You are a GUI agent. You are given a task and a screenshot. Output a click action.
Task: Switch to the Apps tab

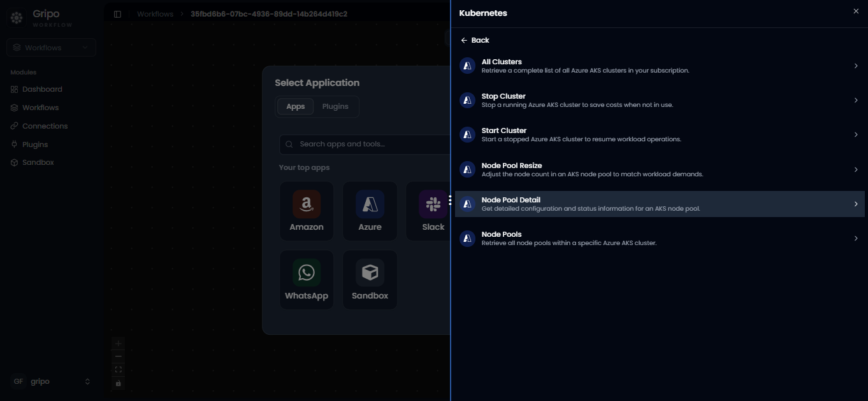tap(296, 106)
